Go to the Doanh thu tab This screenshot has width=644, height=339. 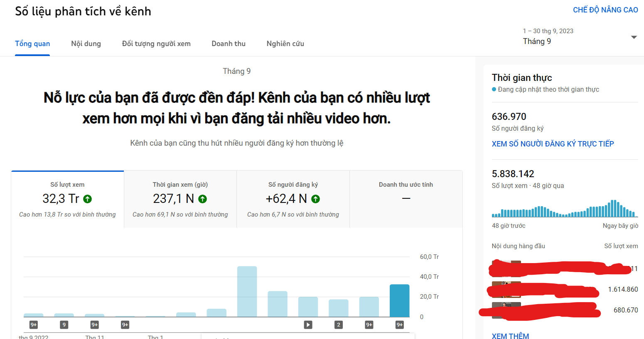[229, 44]
